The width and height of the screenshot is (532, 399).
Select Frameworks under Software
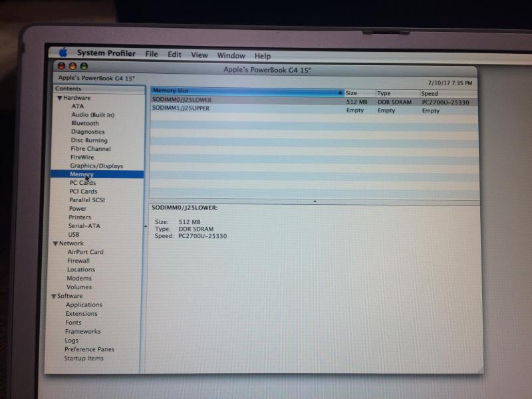(82, 331)
